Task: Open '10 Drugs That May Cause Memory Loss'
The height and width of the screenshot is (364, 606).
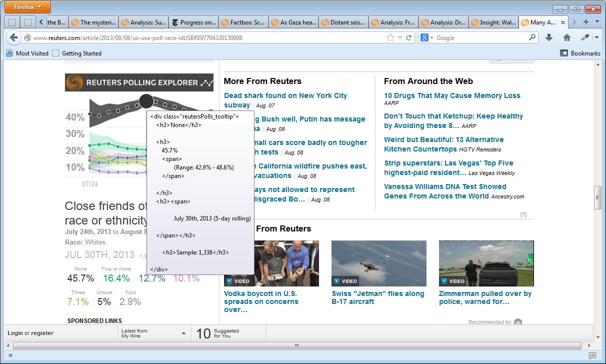Action: (x=452, y=95)
